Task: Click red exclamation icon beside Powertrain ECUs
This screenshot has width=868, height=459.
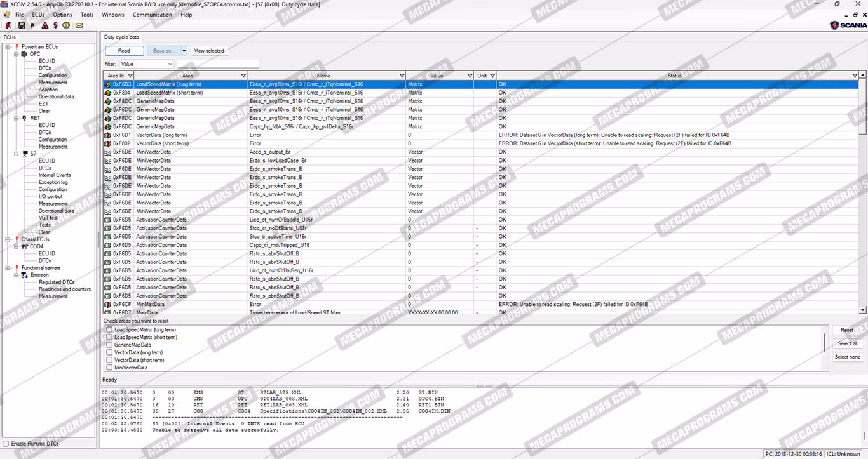Action: click(17, 47)
